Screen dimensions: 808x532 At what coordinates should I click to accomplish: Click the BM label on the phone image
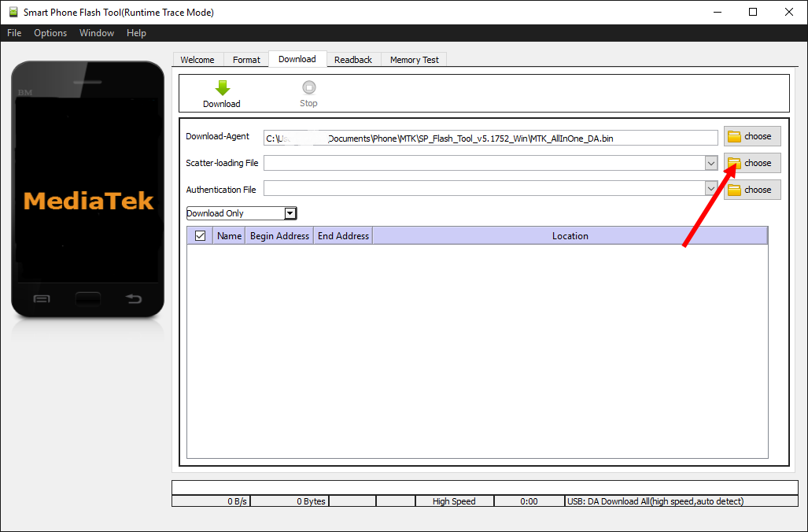tap(25, 92)
